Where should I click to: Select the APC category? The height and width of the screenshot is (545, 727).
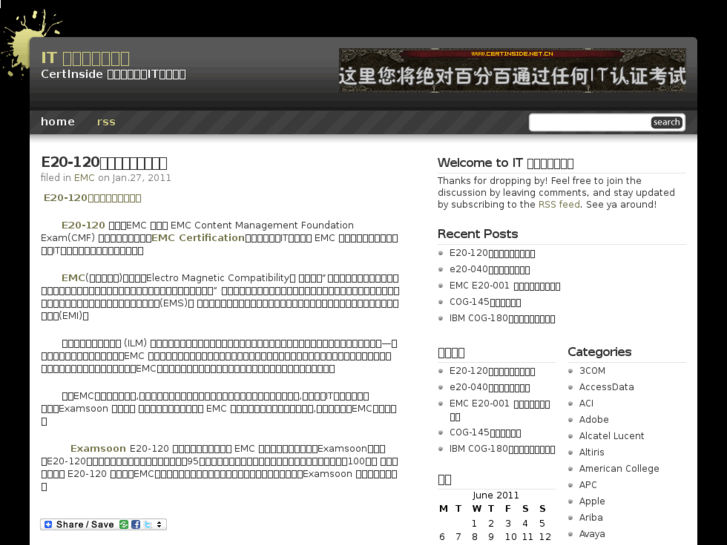click(588, 485)
